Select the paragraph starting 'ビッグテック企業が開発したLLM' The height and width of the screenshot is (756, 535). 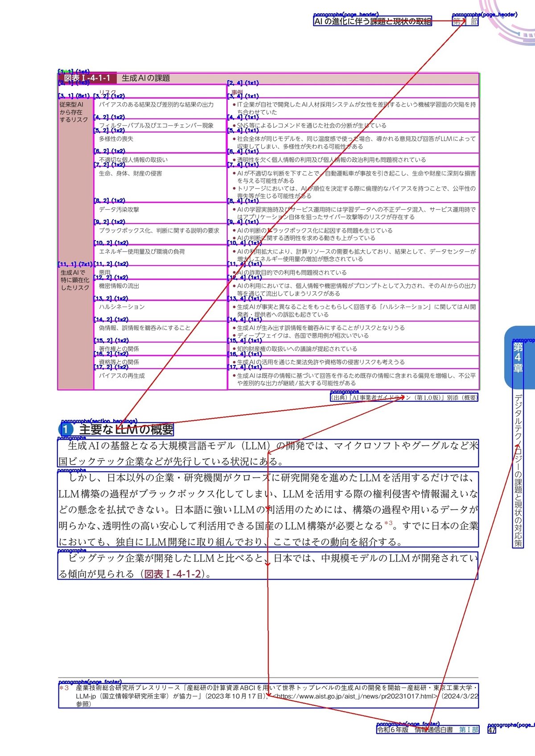point(268,566)
